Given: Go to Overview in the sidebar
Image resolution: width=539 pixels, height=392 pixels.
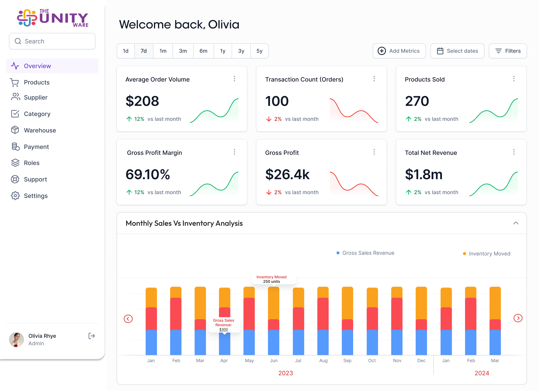Looking at the screenshot, I should pyautogui.click(x=37, y=66).
